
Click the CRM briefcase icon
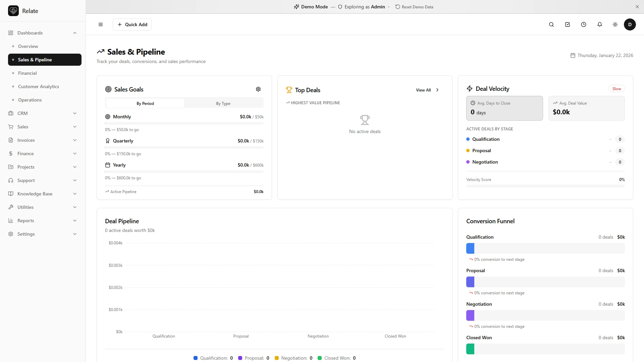coord(11,113)
